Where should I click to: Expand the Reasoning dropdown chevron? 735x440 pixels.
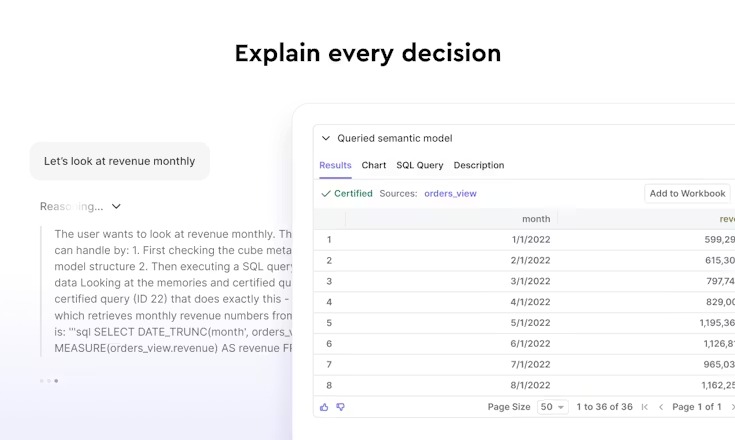click(x=116, y=206)
